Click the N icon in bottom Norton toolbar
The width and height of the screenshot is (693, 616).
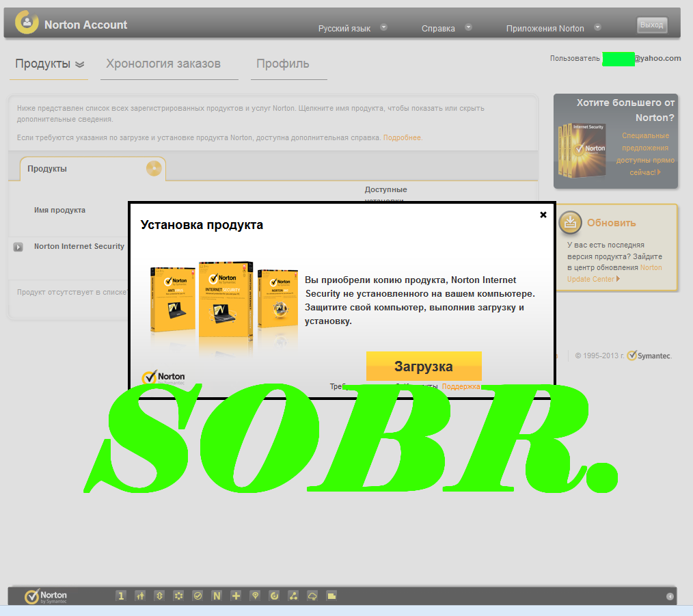click(217, 595)
